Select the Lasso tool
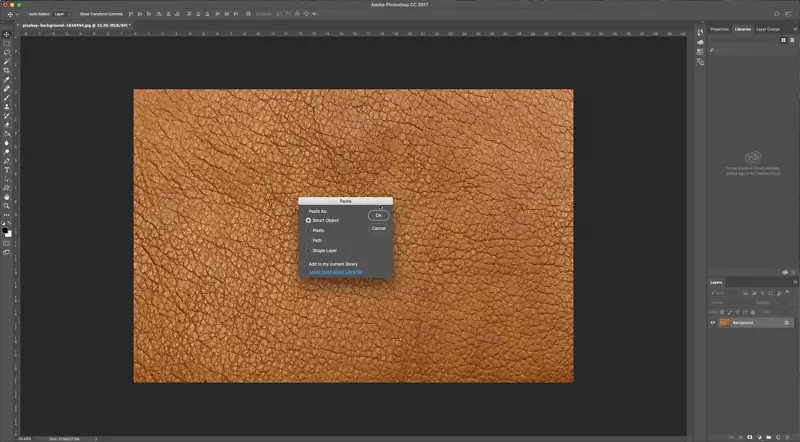This screenshot has width=800, height=442. tap(7, 53)
